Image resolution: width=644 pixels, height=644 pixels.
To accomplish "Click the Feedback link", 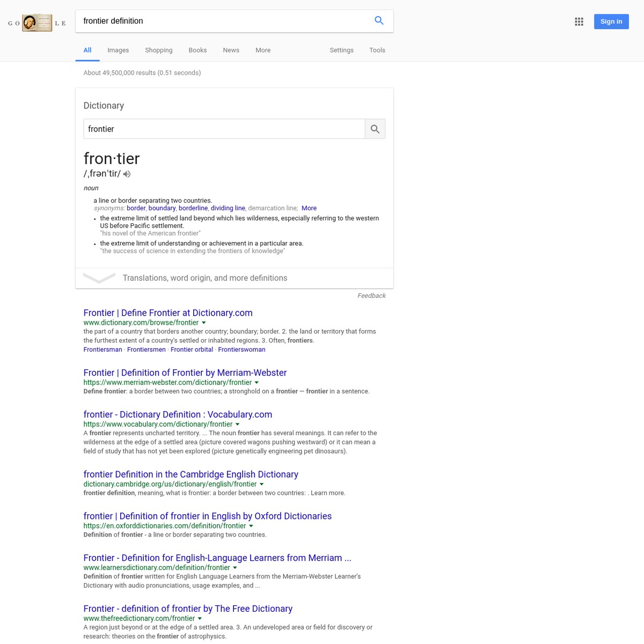I will pos(371,295).
